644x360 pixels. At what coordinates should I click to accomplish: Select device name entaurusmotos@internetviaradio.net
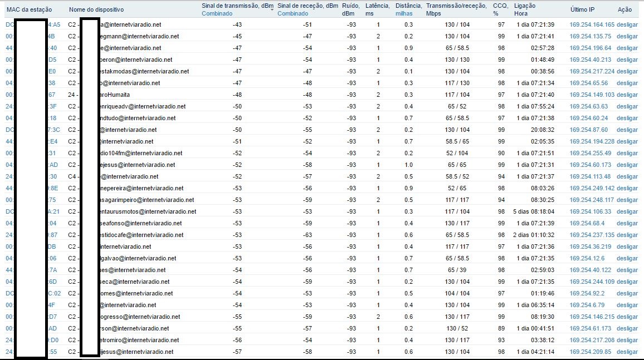[148, 211]
